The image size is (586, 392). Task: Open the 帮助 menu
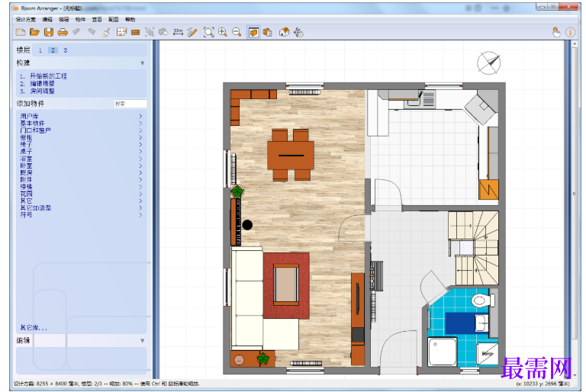130,19
